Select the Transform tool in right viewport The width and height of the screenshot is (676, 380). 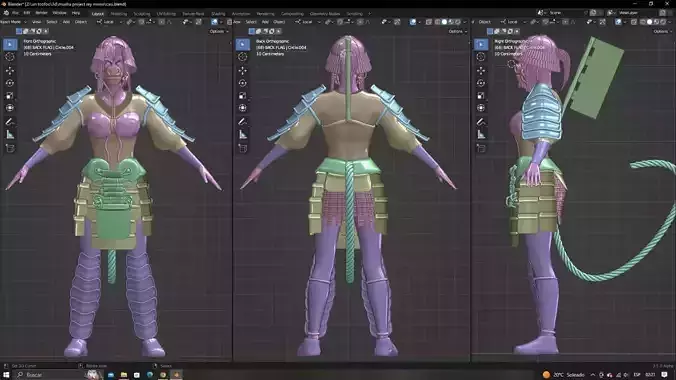[x=481, y=108]
